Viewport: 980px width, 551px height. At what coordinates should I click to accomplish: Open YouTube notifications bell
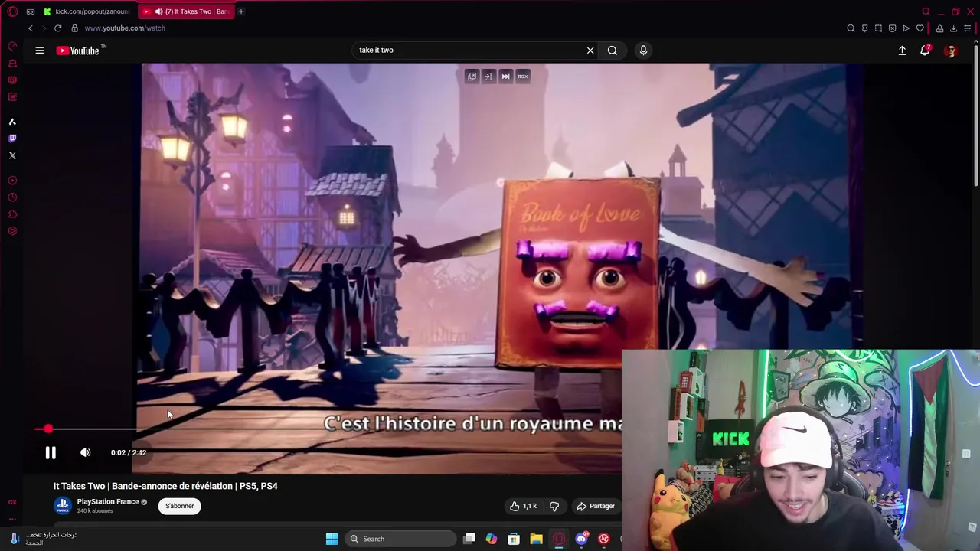pos(925,51)
